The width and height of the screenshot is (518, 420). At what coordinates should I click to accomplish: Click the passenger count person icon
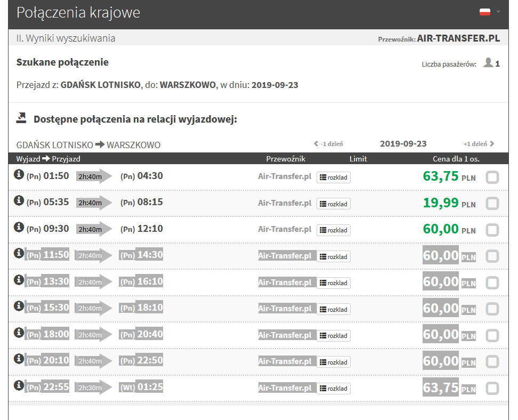coord(488,62)
